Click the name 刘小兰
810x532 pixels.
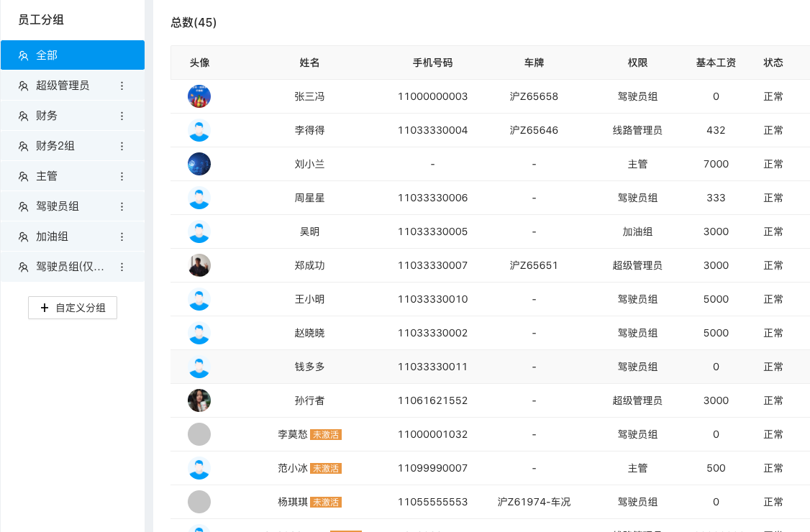309,164
